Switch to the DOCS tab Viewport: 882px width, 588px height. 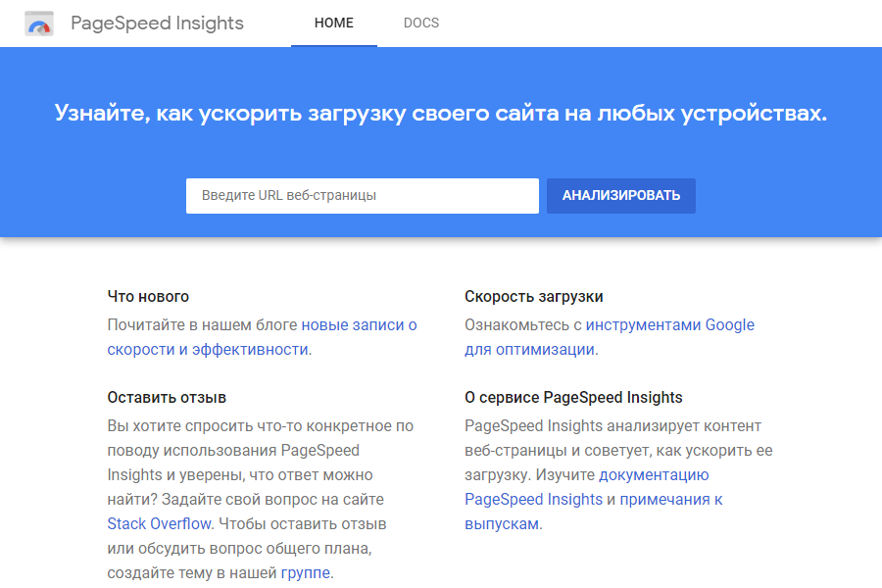(x=421, y=23)
